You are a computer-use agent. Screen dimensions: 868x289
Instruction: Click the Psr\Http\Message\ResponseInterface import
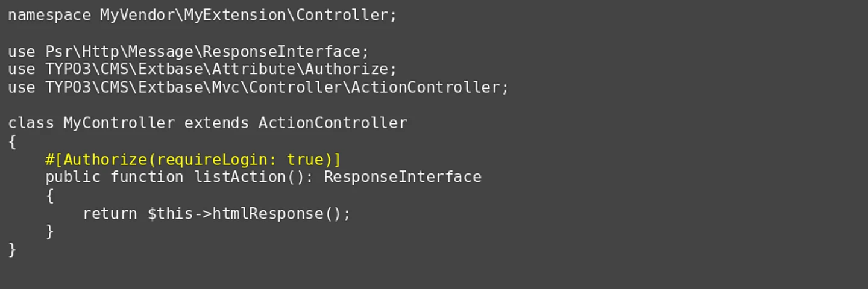coord(203,51)
